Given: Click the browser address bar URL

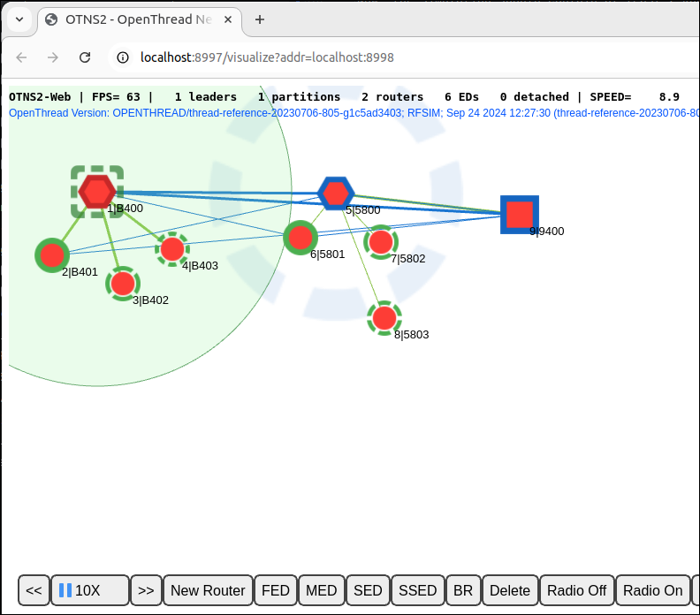Looking at the screenshot, I should pyautogui.click(x=267, y=57).
